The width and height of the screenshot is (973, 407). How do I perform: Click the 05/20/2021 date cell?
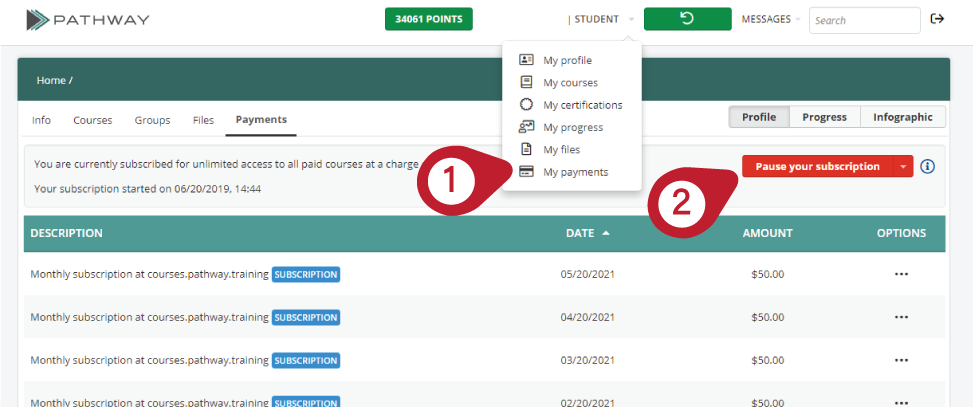[588, 274]
